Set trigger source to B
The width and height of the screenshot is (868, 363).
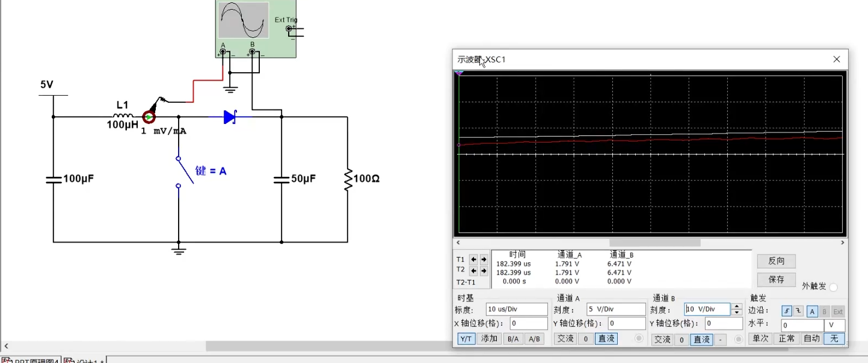pos(825,311)
